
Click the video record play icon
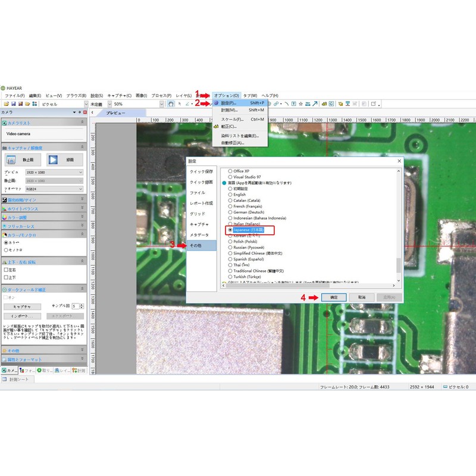click(x=53, y=159)
